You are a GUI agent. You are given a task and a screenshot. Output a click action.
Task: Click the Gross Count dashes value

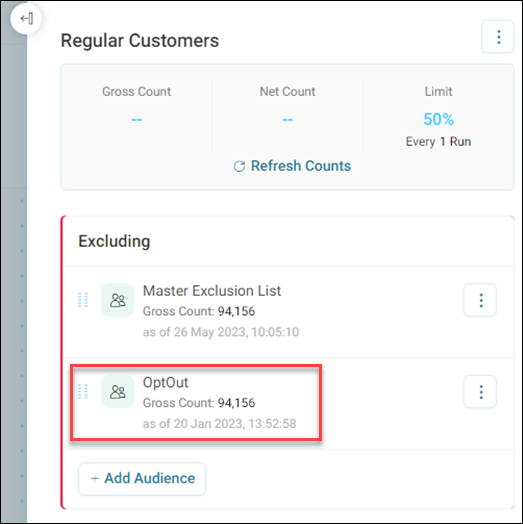136,119
